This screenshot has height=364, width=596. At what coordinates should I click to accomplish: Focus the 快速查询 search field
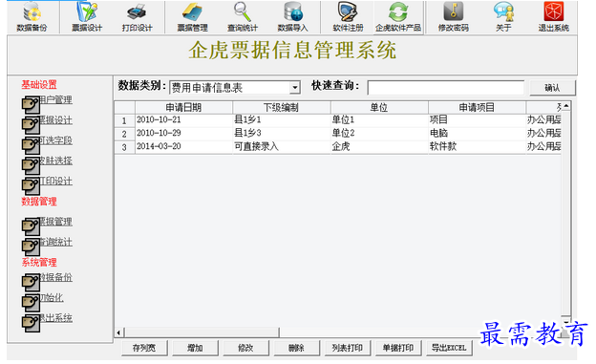[x=445, y=88]
